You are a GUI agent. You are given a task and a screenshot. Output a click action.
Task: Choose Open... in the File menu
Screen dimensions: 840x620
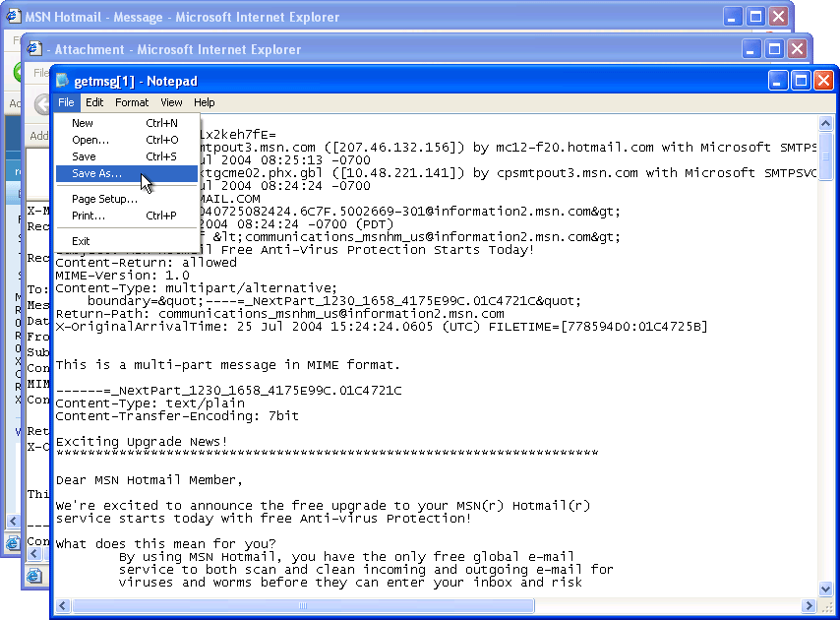point(90,140)
